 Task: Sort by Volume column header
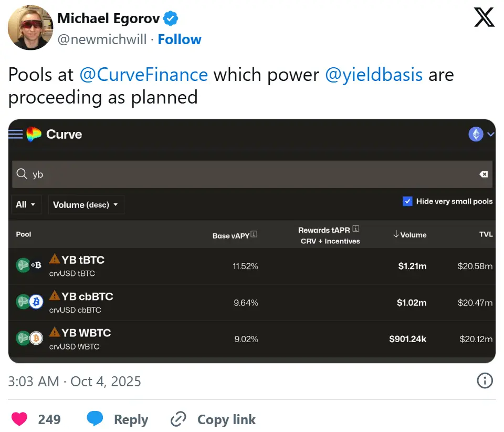pyautogui.click(x=409, y=235)
